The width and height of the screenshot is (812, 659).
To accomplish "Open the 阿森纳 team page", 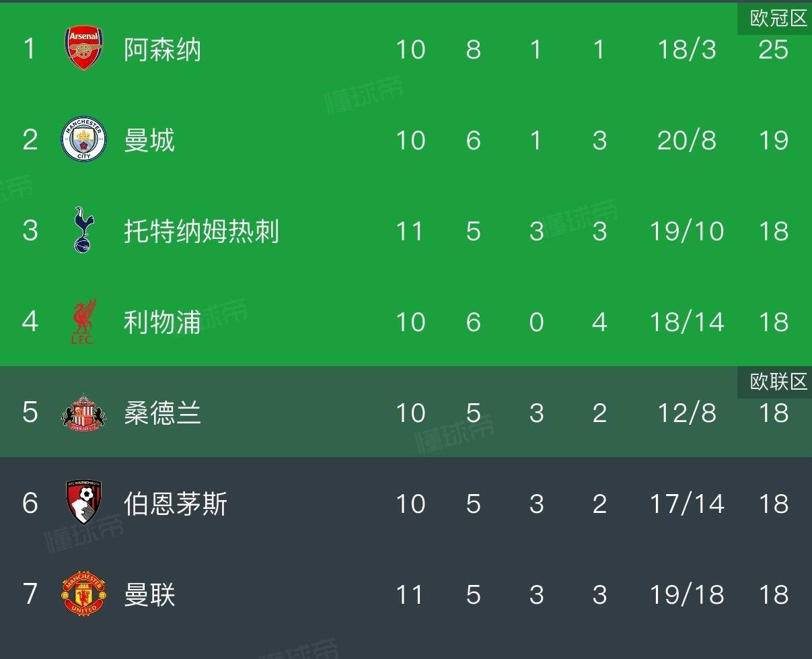I will (162, 50).
